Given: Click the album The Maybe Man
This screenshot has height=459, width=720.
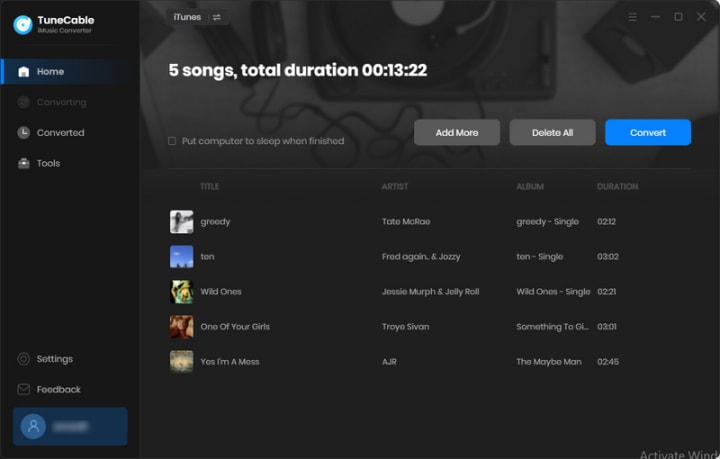Looking at the screenshot, I should coord(549,362).
